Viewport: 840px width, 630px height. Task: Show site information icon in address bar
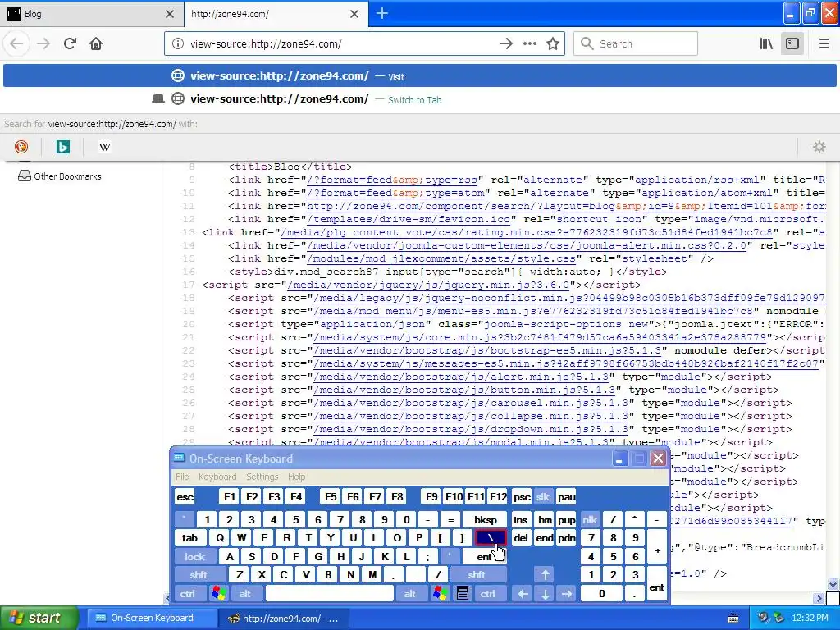coord(178,43)
